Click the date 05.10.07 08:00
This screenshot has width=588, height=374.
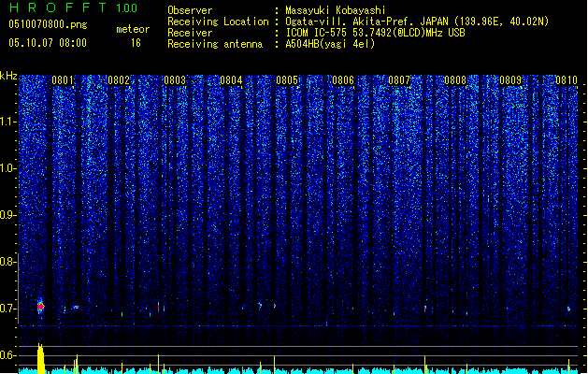click(x=48, y=43)
